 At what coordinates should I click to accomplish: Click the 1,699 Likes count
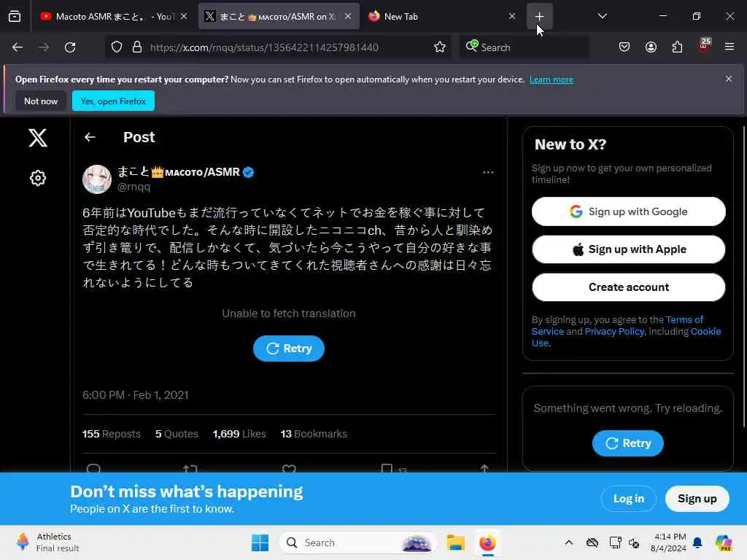[239, 434]
